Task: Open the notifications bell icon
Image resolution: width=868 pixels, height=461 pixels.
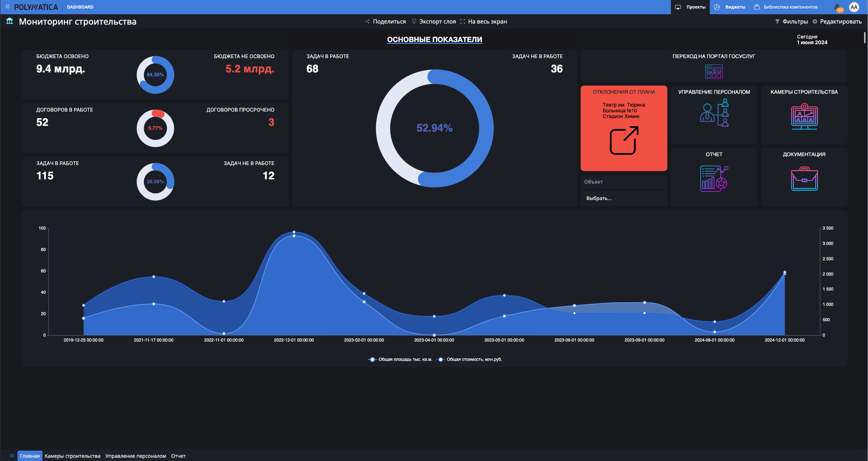Action: click(x=837, y=7)
